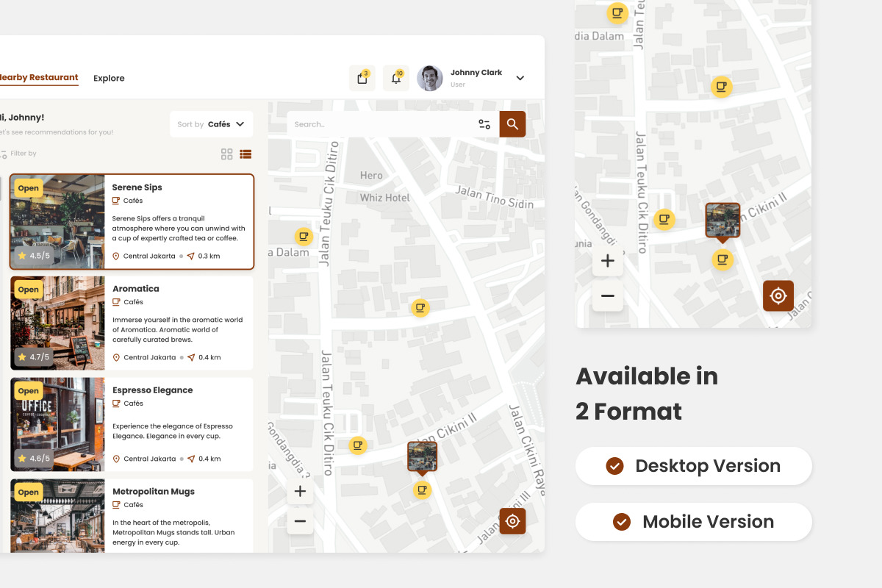
Task: Click the checkmark beside Mobile Version
Action: tap(622, 522)
